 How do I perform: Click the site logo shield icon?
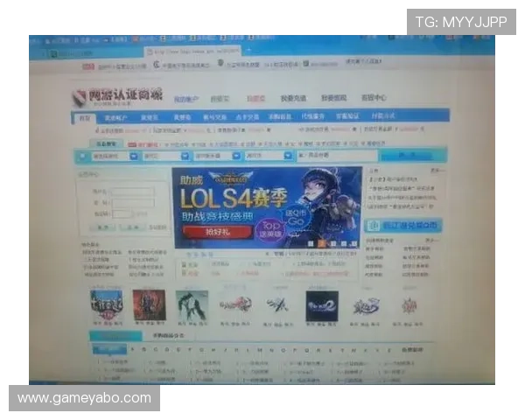pos(79,98)
